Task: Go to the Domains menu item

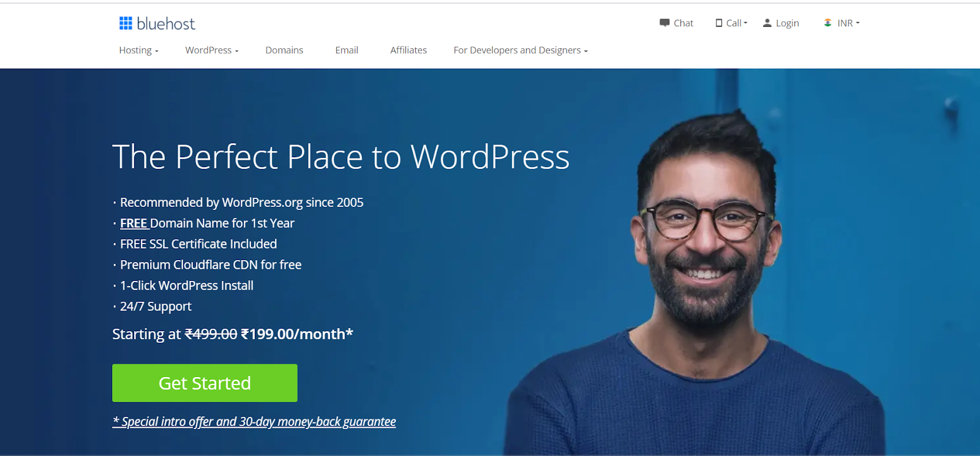Action: [284, 50]
